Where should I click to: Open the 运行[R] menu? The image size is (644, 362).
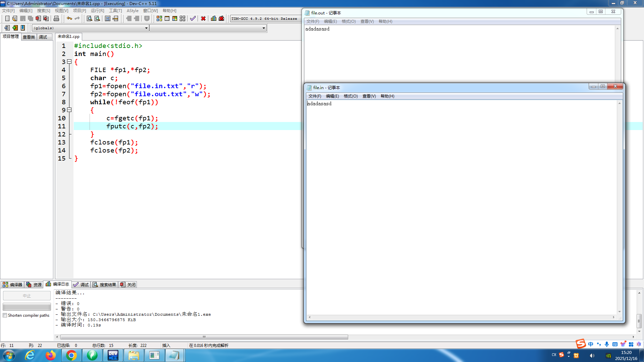[x=97, y=11]
